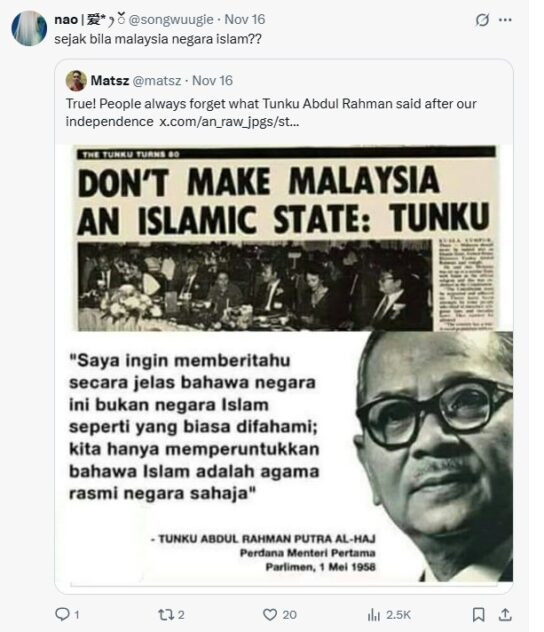The width and height of the screenshot is (544, 632).
Task: Open the quoted tweet's Nov 16 timestamp
Action: tap(212, 81)
